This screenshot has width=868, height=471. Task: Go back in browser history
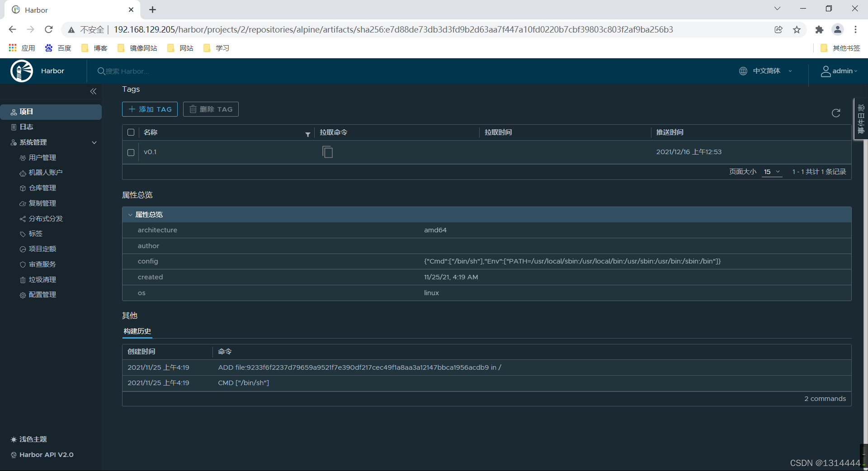(12, 29)
